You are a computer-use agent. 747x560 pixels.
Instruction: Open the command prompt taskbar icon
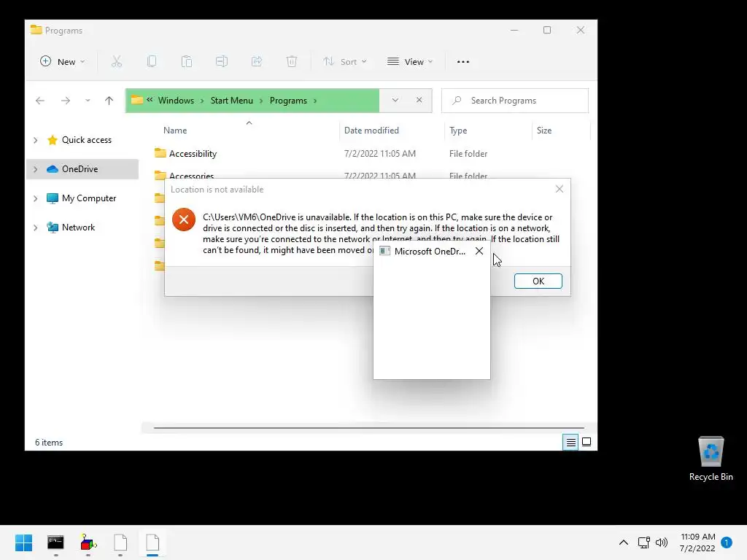pos(55,542)
